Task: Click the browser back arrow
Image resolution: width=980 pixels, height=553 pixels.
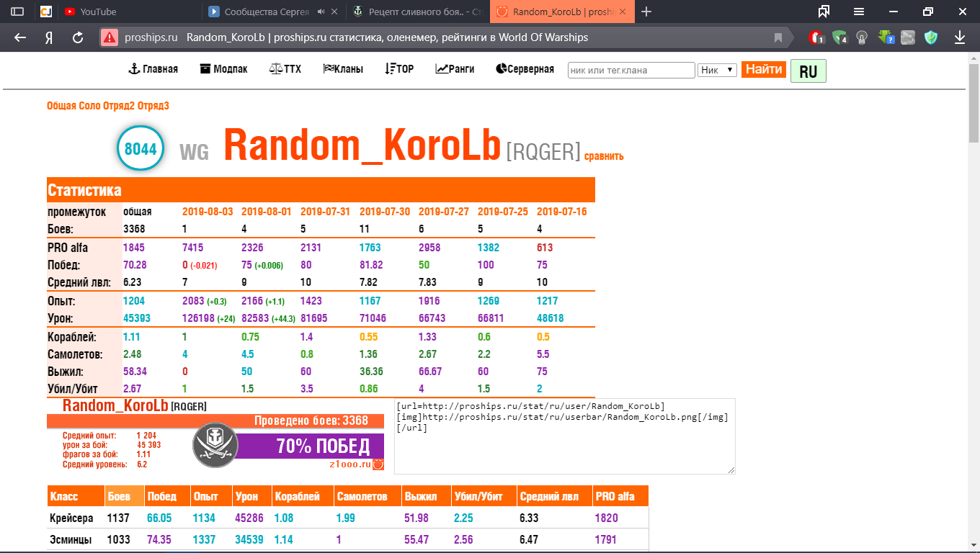Action: [20, 37]
